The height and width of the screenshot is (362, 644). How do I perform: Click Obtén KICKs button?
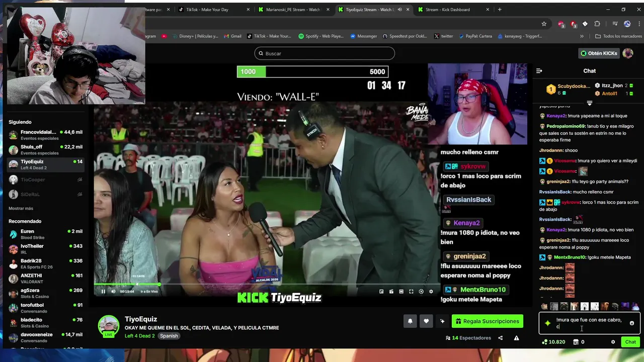point(598,53)
